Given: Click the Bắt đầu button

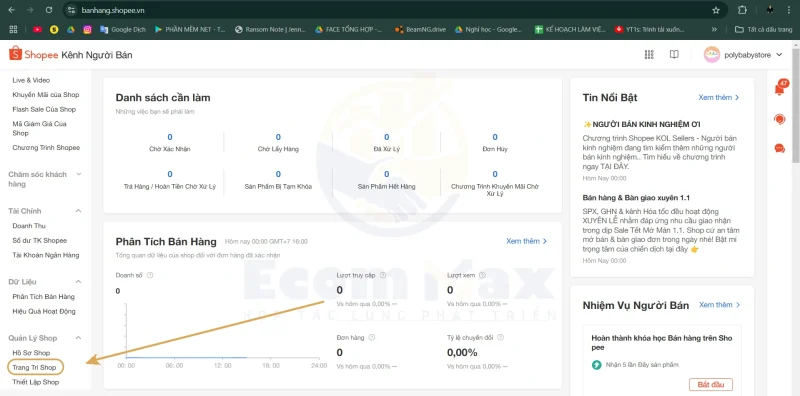Looking at the screenshot, I should pos(711,384).
